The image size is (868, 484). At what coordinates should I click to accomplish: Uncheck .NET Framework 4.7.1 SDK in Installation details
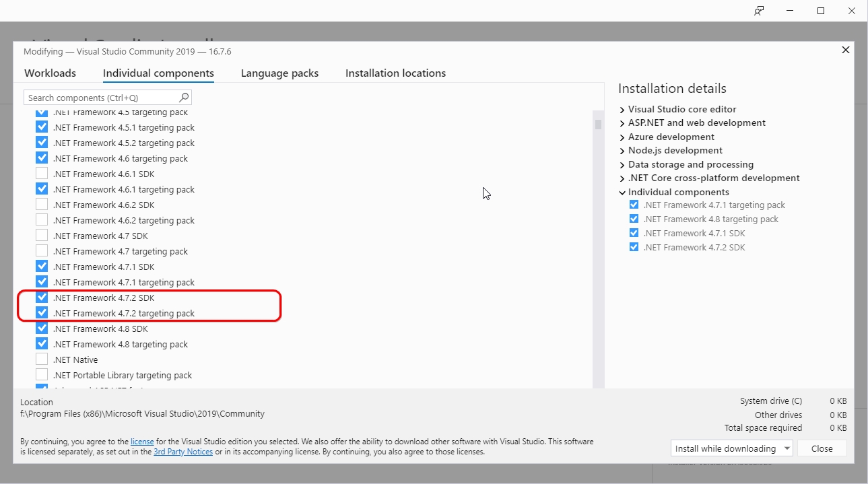[634, 233]
